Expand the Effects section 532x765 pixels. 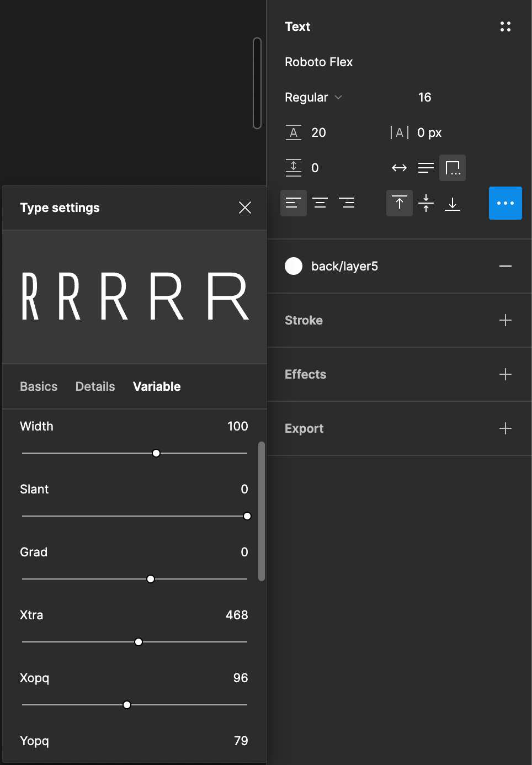[x=505, y=374]
